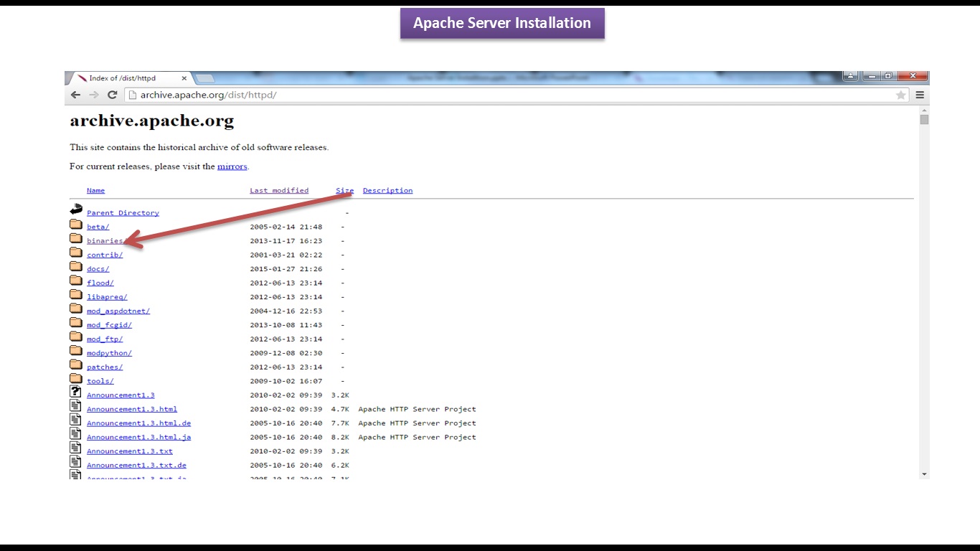Click the folder icon beside patches/
Image resolution: width=980 pixels, height=551 pixels.
(76, 364)
